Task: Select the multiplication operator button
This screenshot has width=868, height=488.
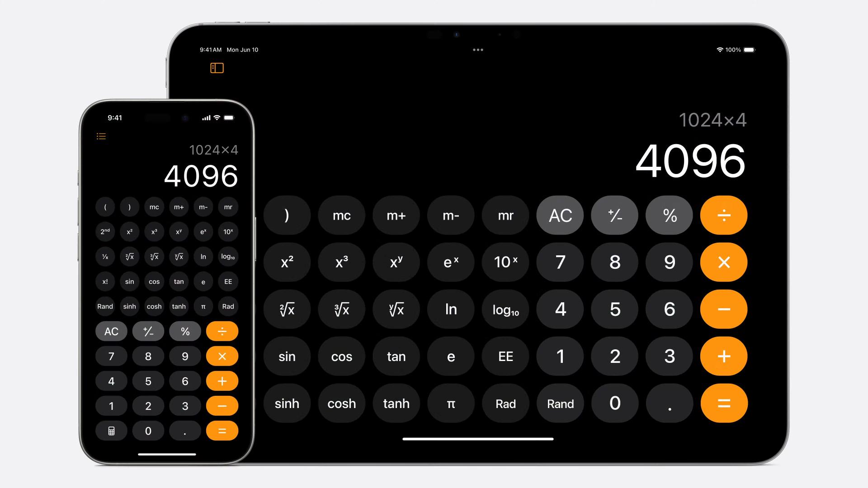Action: [724, 262]
